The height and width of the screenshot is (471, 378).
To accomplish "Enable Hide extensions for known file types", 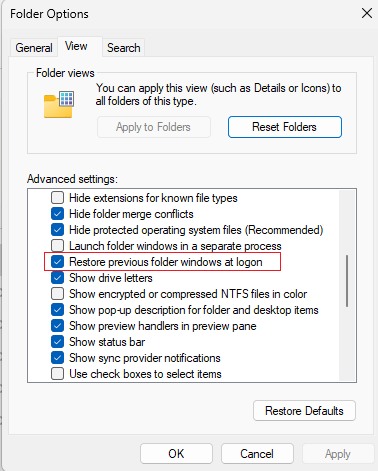I will 57,198.
